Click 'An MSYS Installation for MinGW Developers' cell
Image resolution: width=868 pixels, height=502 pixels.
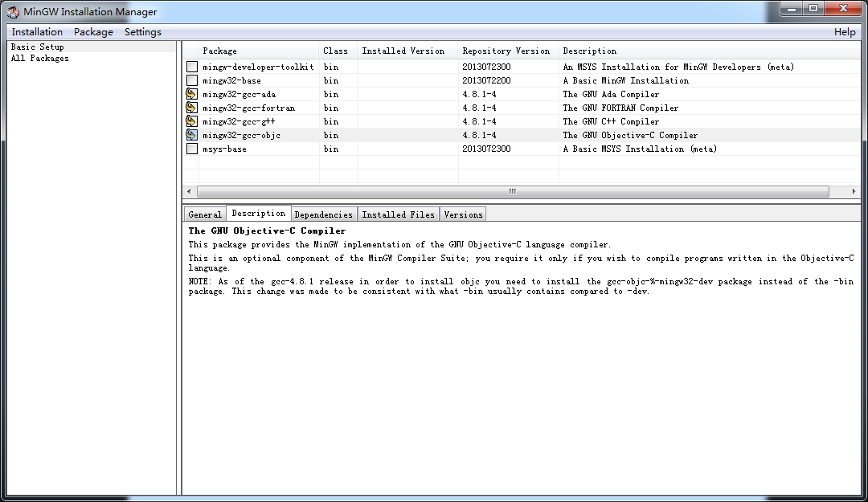pos(678,67)
